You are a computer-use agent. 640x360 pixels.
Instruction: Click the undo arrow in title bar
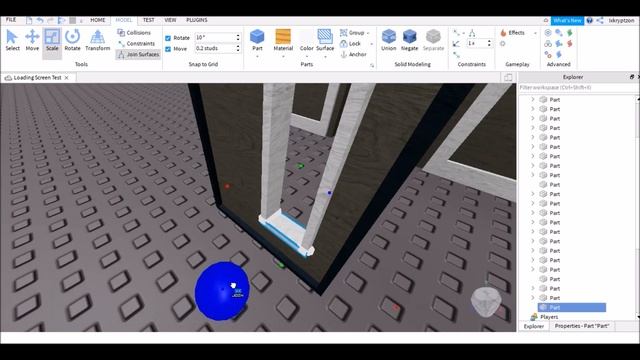40,20
